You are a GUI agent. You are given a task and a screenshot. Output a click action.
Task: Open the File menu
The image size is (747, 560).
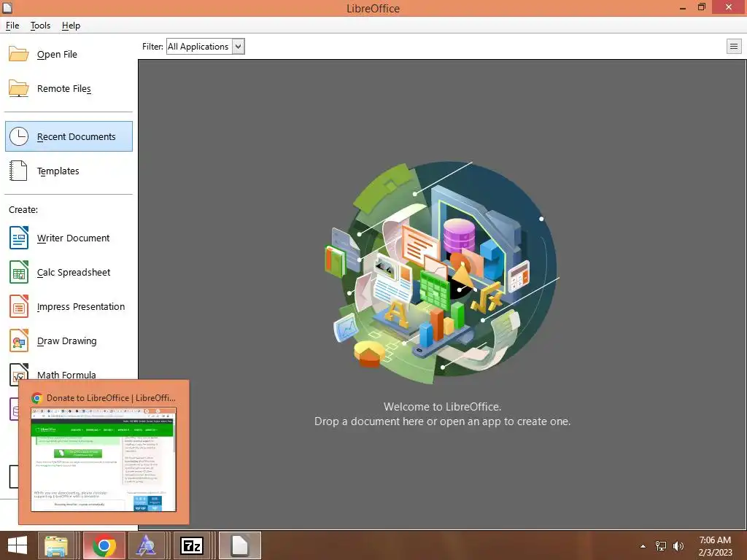[12, 26]
